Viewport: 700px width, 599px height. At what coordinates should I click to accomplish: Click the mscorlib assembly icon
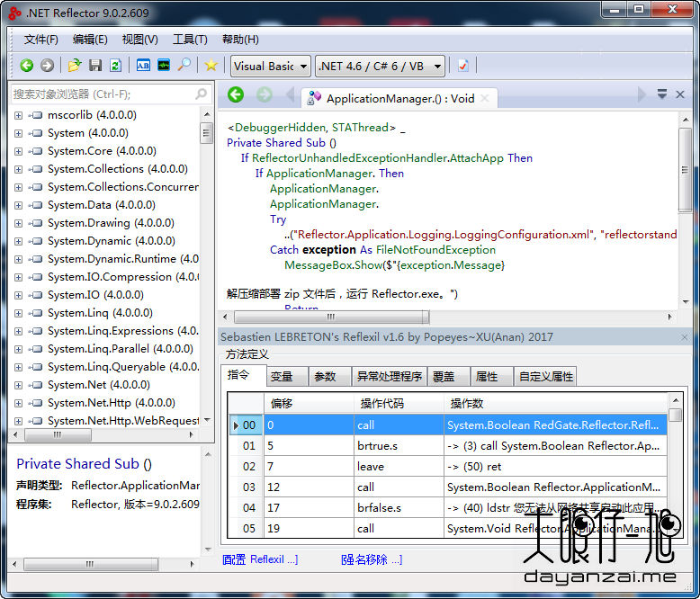pyautogui.click(x=36, y=115)
